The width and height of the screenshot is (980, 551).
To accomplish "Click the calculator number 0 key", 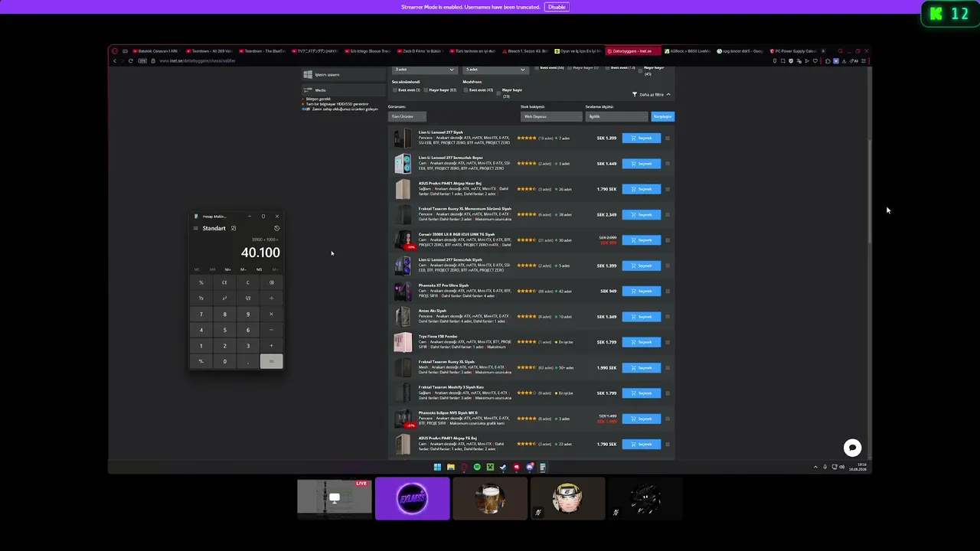I will 224,361.
